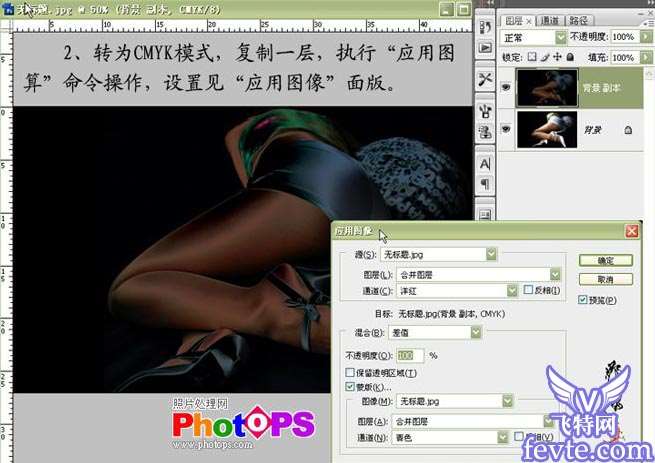
Task: Toggle the 预览 (Preview) checkbox
Action: pyautogui.click(x=584, y=299)
